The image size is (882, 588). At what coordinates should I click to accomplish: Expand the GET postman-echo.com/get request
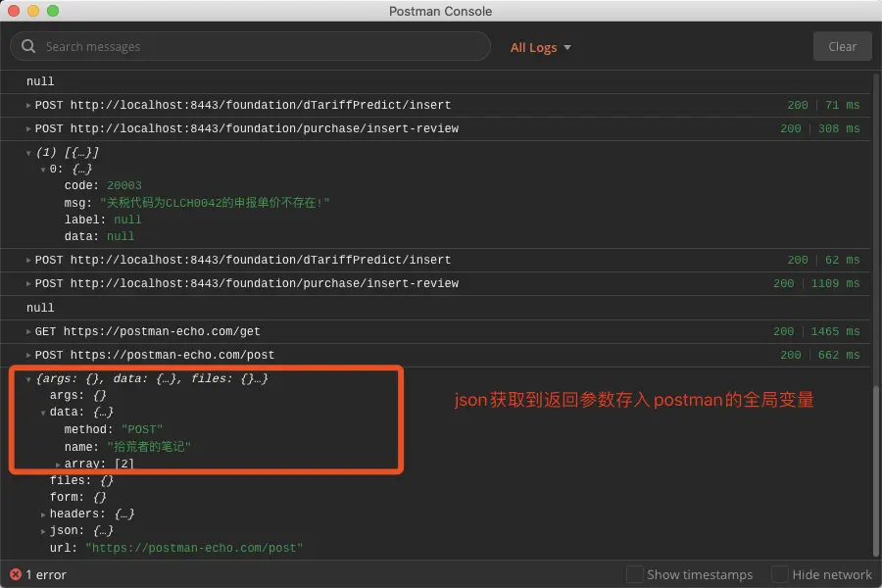[x=28, y=331]
